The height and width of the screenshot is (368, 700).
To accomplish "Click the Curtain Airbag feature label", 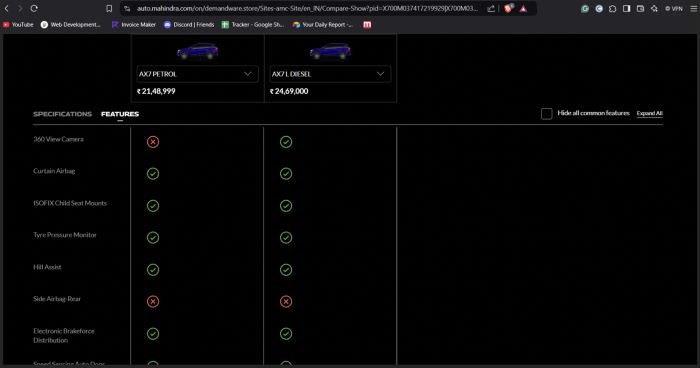I will [x=54, y=171].
